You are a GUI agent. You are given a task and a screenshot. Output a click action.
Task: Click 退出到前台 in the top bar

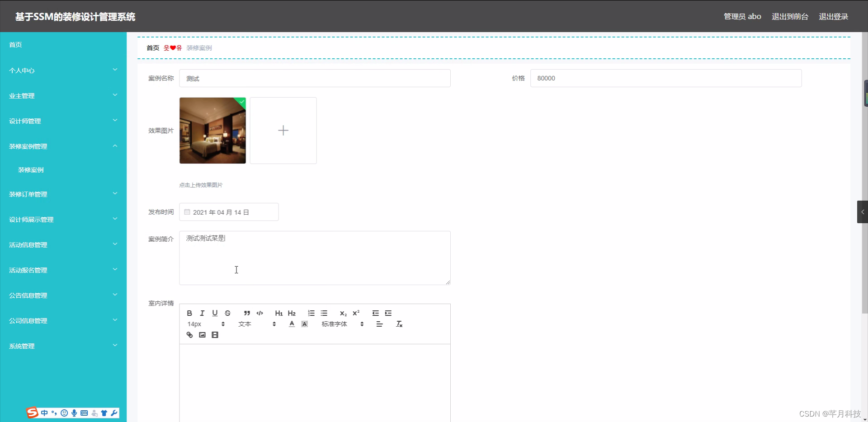coord(789,16)
